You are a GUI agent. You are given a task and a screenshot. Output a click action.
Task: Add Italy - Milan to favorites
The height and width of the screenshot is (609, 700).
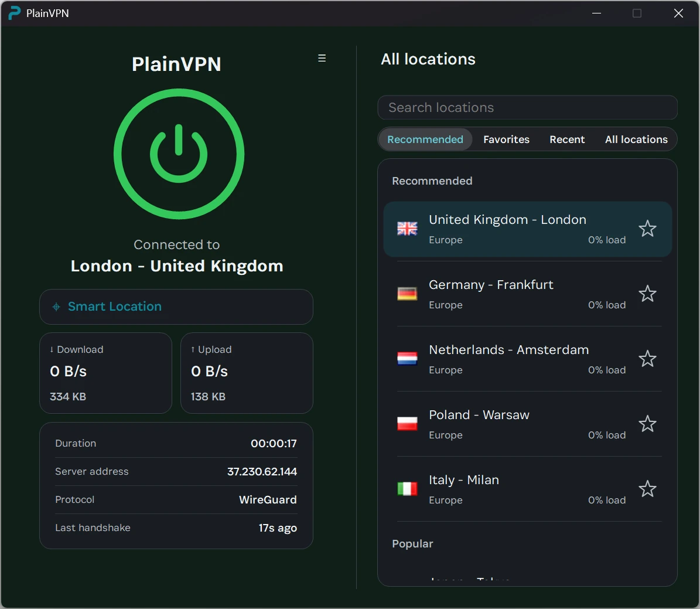tap(647, 489)
